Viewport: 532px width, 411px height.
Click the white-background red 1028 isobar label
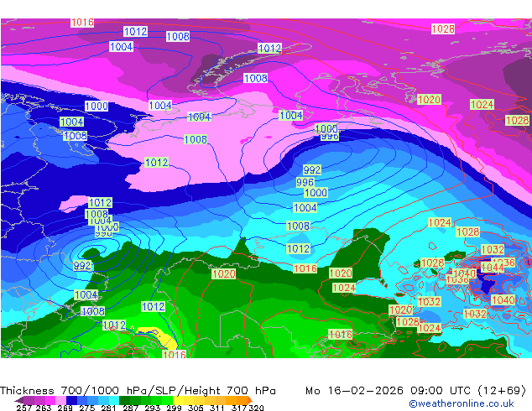[443, 29]
